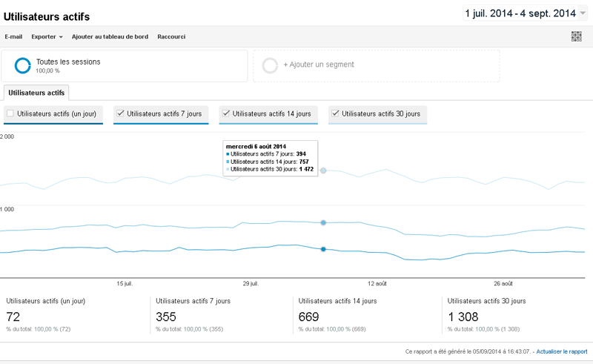Click the Toutes les sessions donut icon
Screen dimensions: 593x364
click(x=23, y=65)
